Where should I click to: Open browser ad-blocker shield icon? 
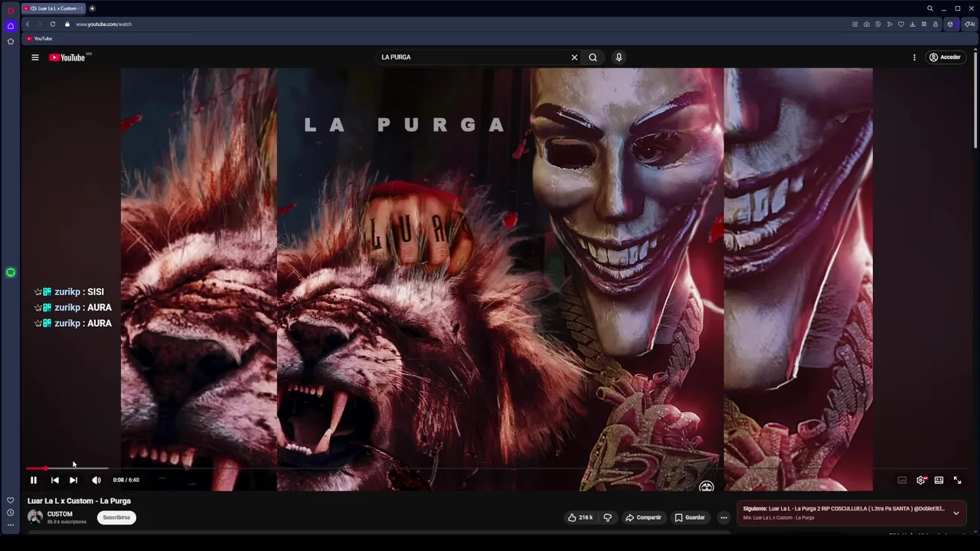(x=878, y=24)
